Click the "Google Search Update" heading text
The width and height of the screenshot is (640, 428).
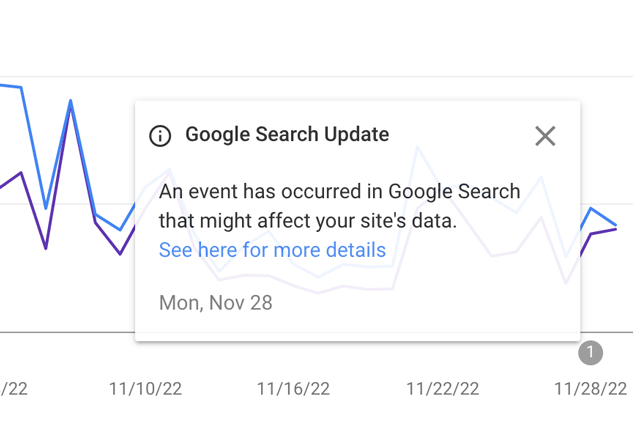pyautogui.click(x=287, y=135)
